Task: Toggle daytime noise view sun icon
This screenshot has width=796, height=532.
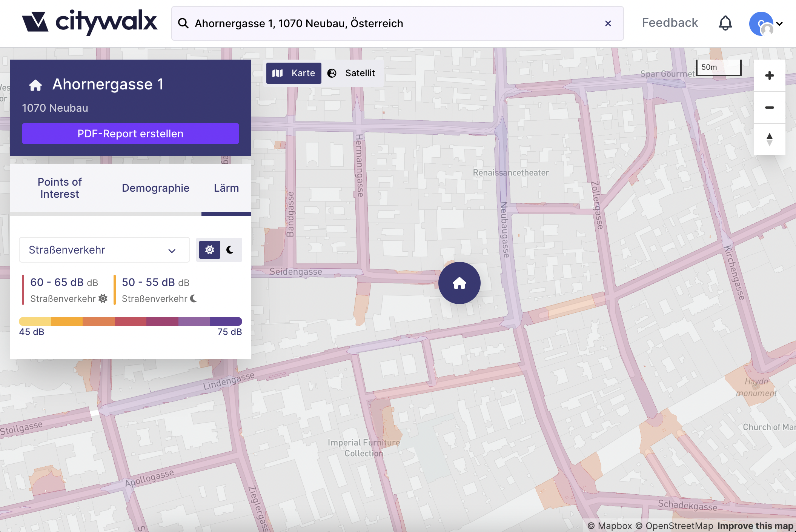Action: click(210, 250)
